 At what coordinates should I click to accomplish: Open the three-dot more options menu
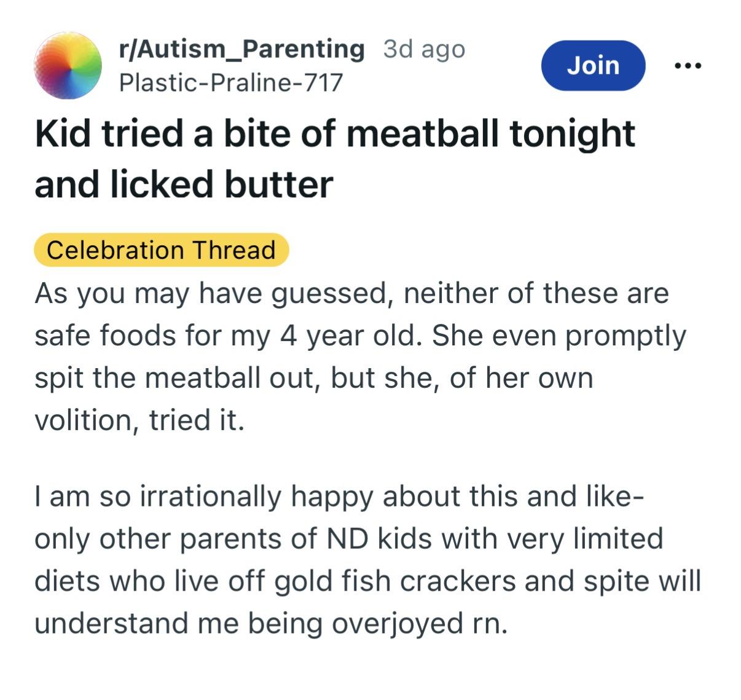pyautogui.click(x=687, y=65)
